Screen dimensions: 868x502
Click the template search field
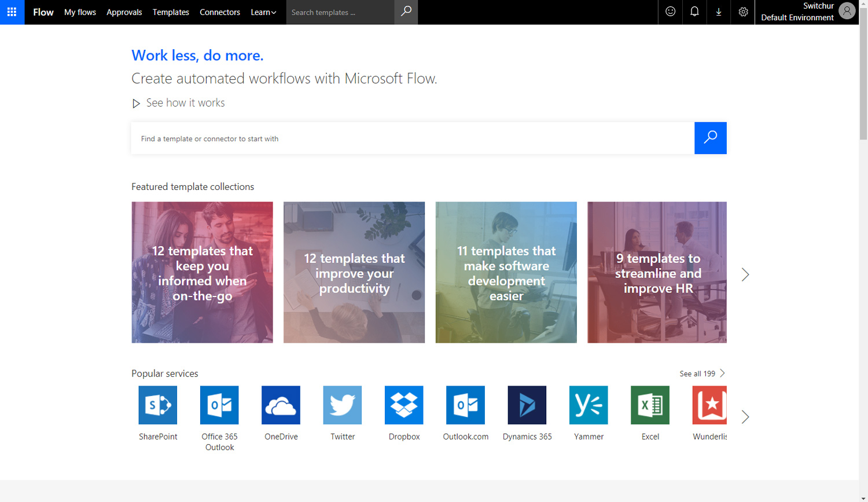(x=405, y=138)
